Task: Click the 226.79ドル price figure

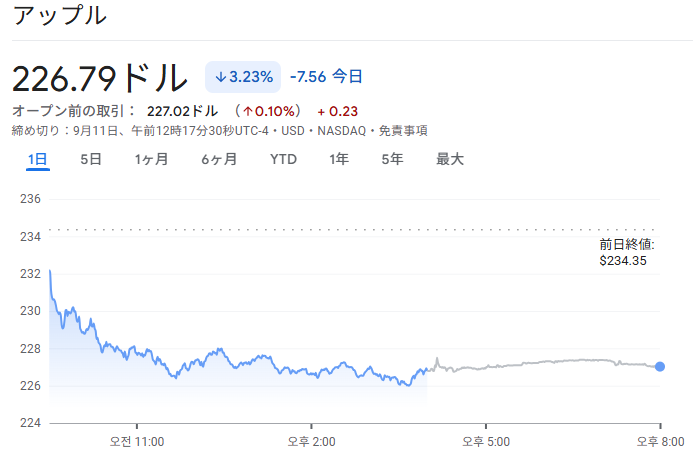Action: click(100, 78)
